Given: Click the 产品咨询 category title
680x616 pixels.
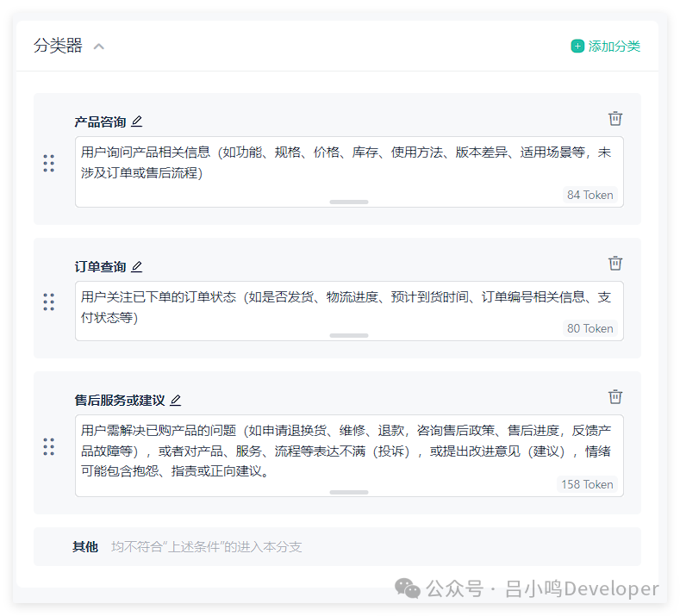Looking at the screenshot, I should [x=100, y=121].
